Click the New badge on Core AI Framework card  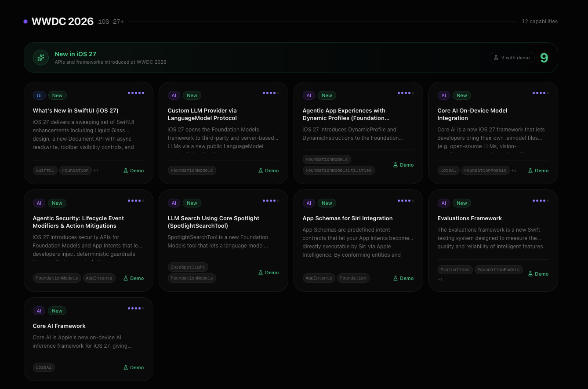(57, 311)
